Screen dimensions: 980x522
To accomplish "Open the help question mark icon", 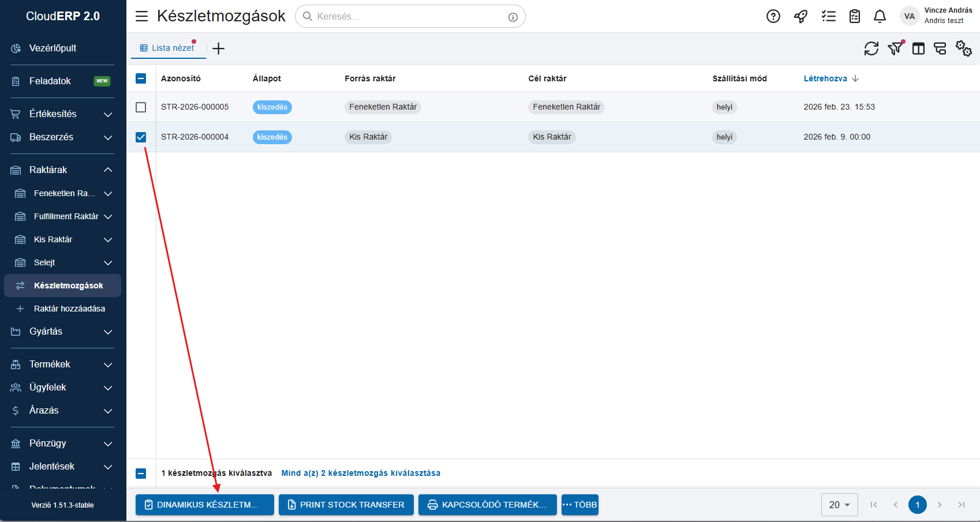I will pyautogui.click(x=773, y=16).
